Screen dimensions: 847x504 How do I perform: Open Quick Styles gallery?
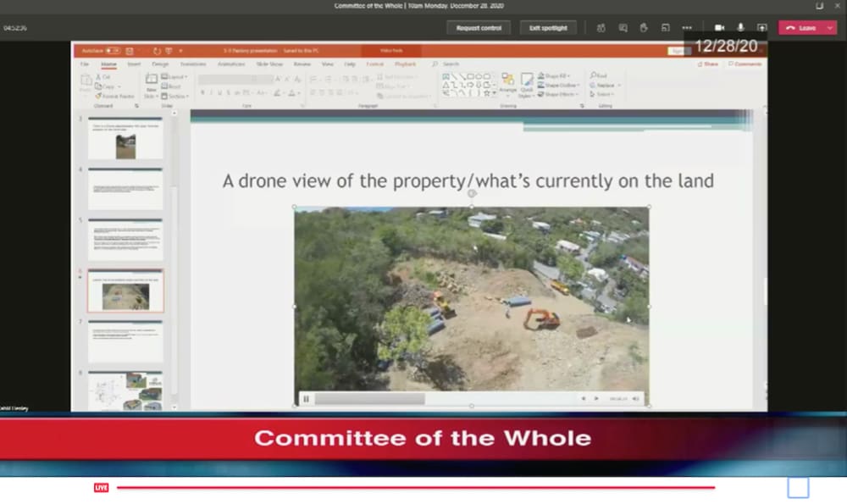526,85
